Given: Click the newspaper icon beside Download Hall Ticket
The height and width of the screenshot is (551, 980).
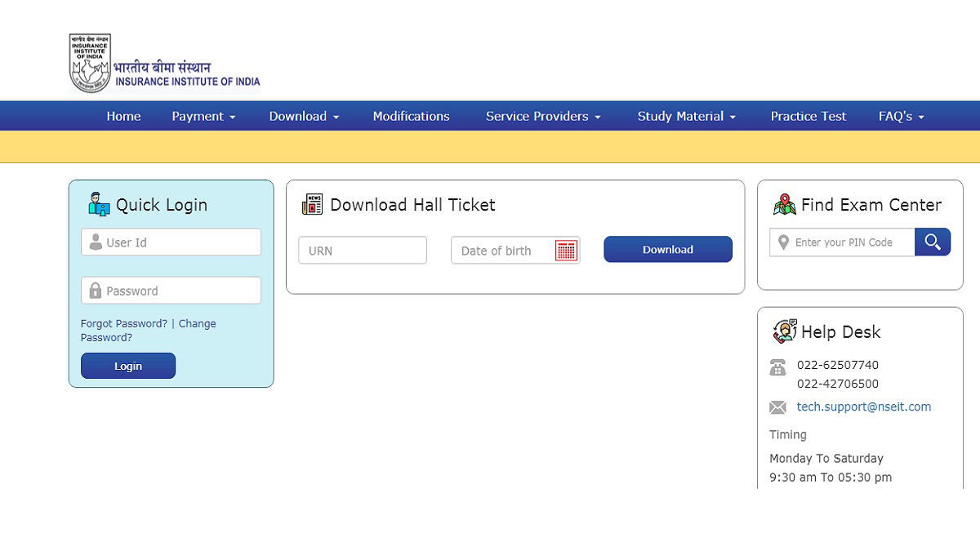Looking at the screenshot, I should coord(311,204).
